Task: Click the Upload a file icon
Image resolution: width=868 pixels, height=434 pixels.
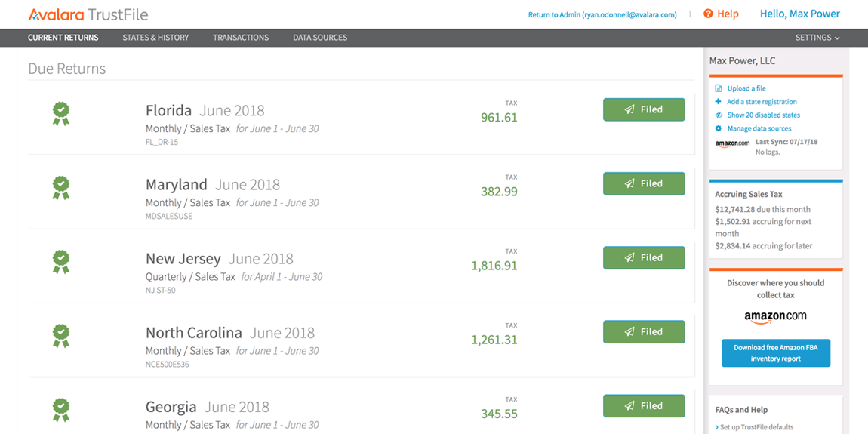Action: click(x=719, y=88)
